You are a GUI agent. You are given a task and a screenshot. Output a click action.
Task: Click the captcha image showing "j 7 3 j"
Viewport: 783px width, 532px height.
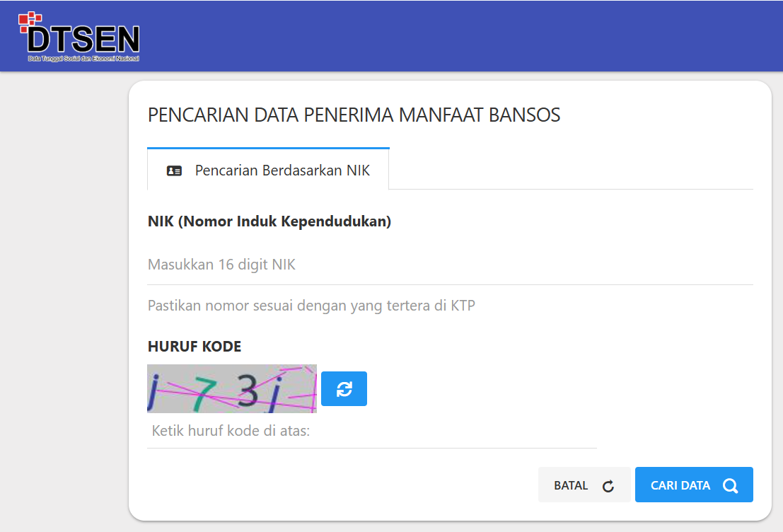coord(231,388)
